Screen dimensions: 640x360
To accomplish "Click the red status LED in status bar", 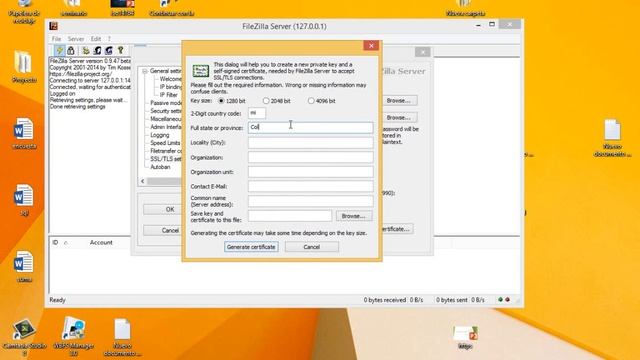I will tap(507, 300).
